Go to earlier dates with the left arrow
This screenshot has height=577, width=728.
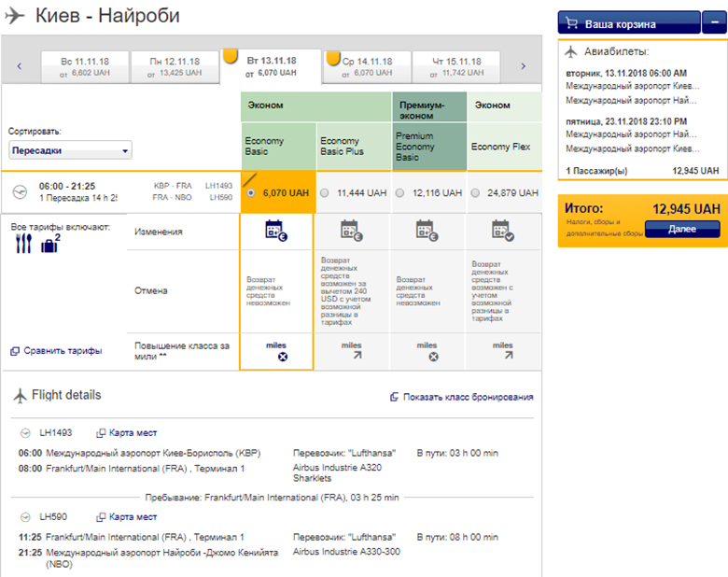point(20,66)
